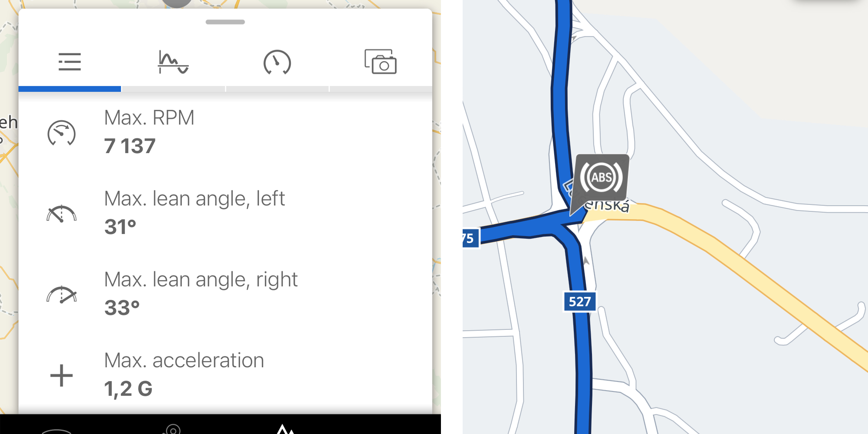Open the list summary tab
This screenshot has width=868, height=434.
pos(69,62)
